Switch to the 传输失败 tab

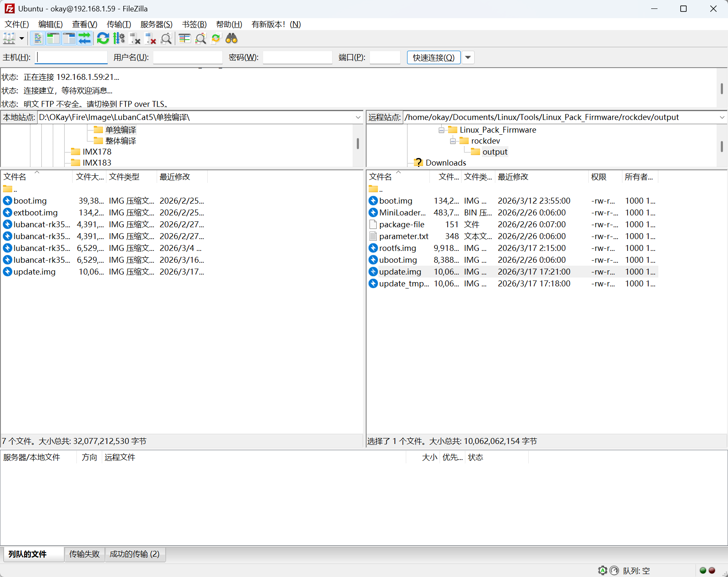click(84, 554)
